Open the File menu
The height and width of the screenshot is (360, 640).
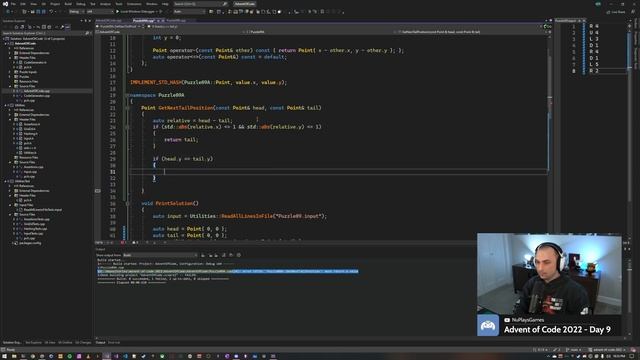13,4
